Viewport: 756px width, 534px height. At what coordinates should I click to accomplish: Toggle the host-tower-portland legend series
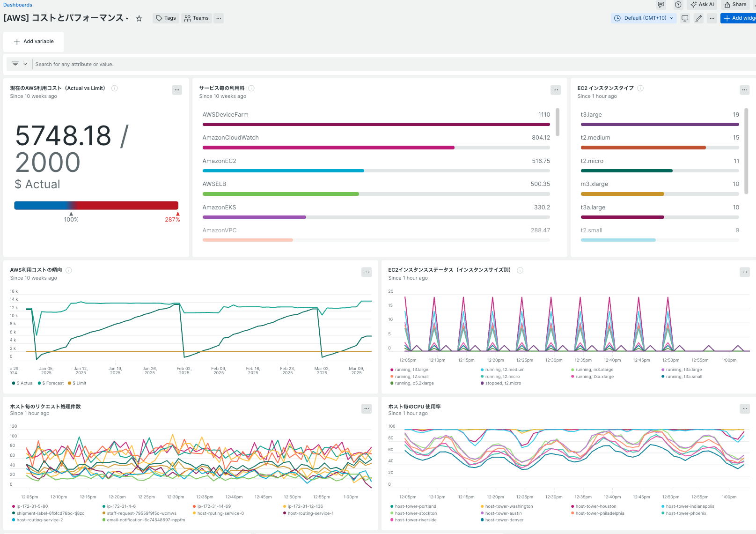(413, 506)
